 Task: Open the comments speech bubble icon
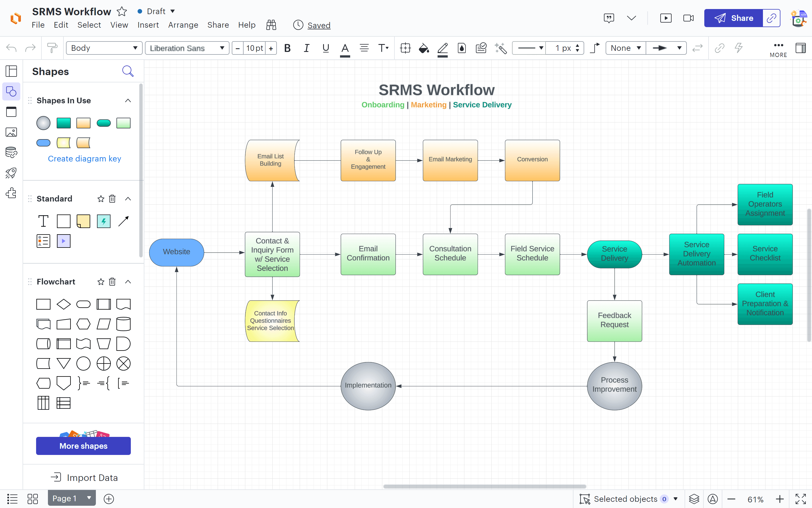609,18
